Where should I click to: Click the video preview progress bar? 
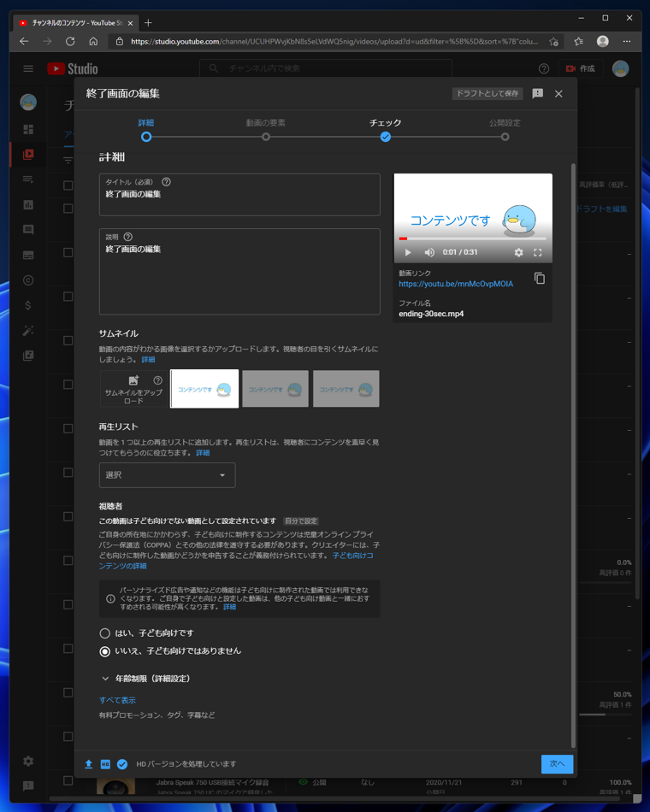(x=472, y=238)
